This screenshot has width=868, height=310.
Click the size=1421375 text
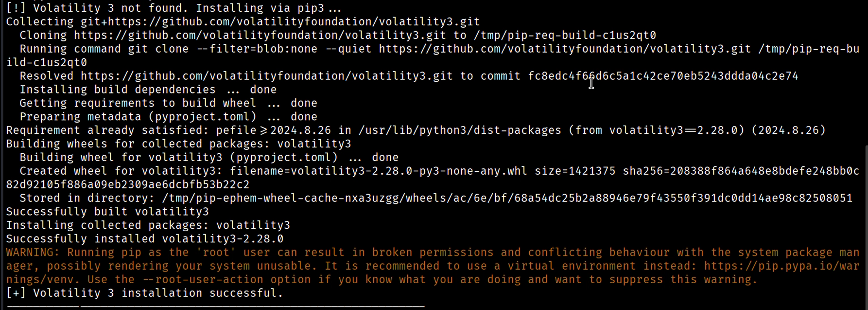point(575,171)
